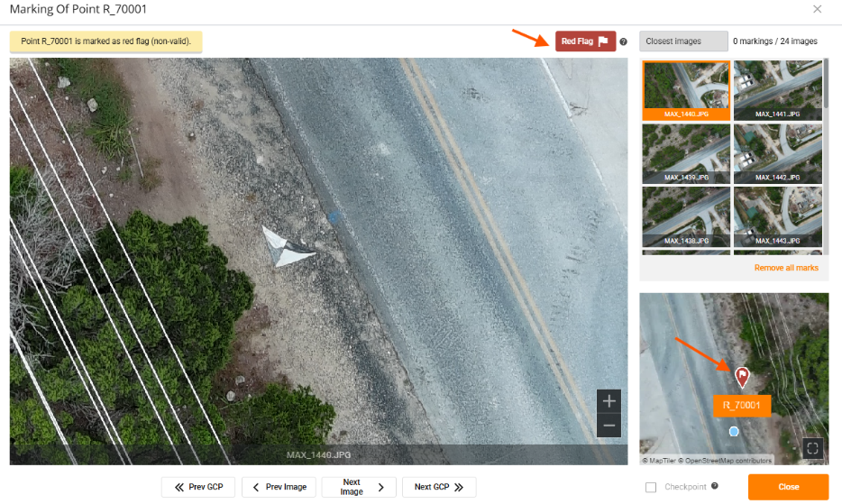Toggle the Red Flag button

pos(585,41)
